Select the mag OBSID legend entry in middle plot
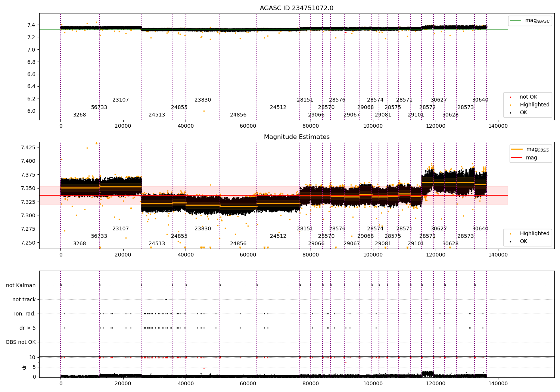The width and height of the screenshot is (560, 392). coord(531,149)
